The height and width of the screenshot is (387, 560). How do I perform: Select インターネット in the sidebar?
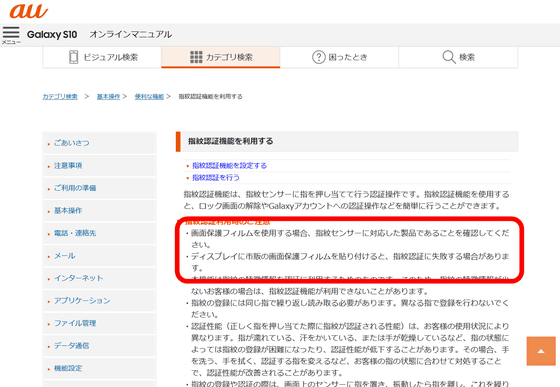click(x=100, y=278)
